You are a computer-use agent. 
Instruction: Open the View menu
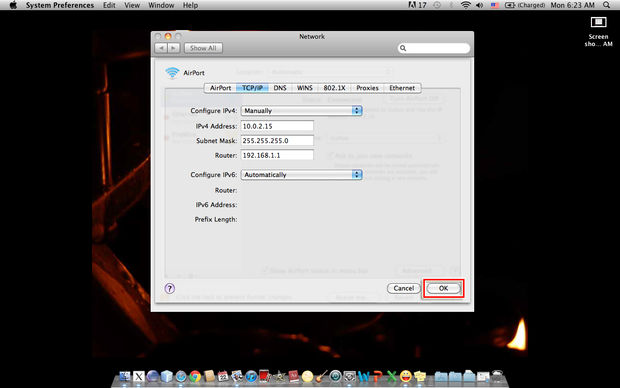point(132,5)
